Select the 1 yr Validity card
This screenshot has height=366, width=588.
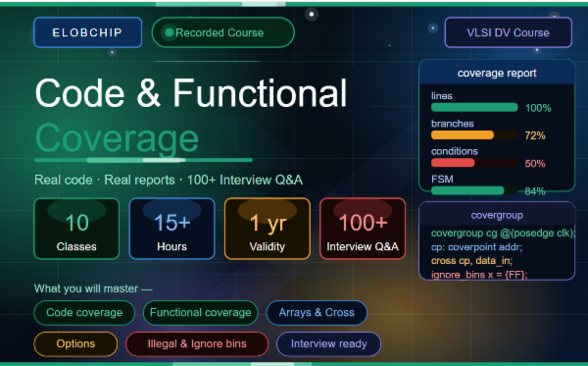click(268, 229)
